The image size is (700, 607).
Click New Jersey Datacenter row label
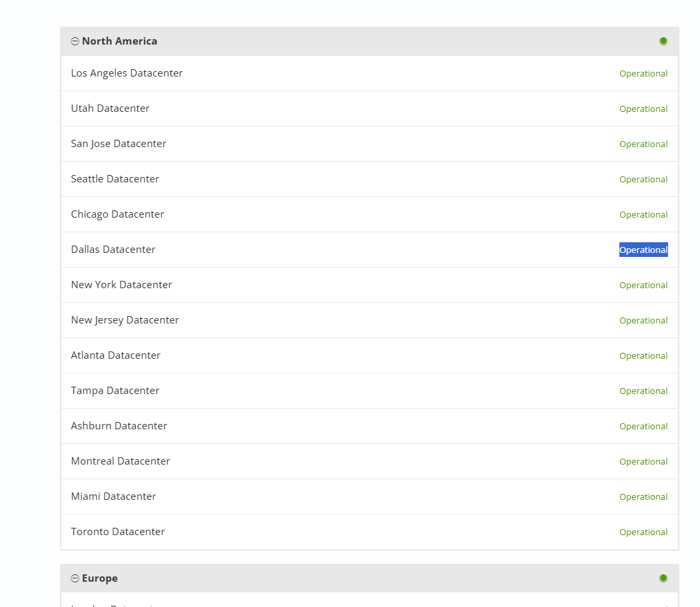coord(125,319)
